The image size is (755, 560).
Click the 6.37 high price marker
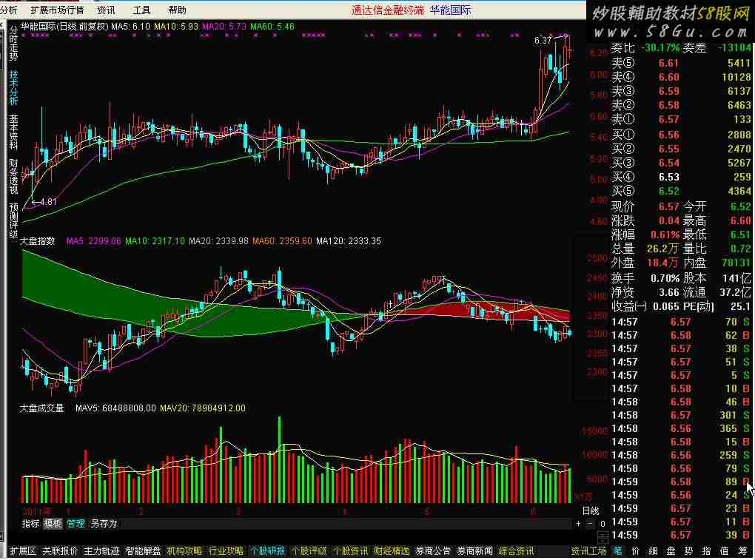tap(543, 41)
